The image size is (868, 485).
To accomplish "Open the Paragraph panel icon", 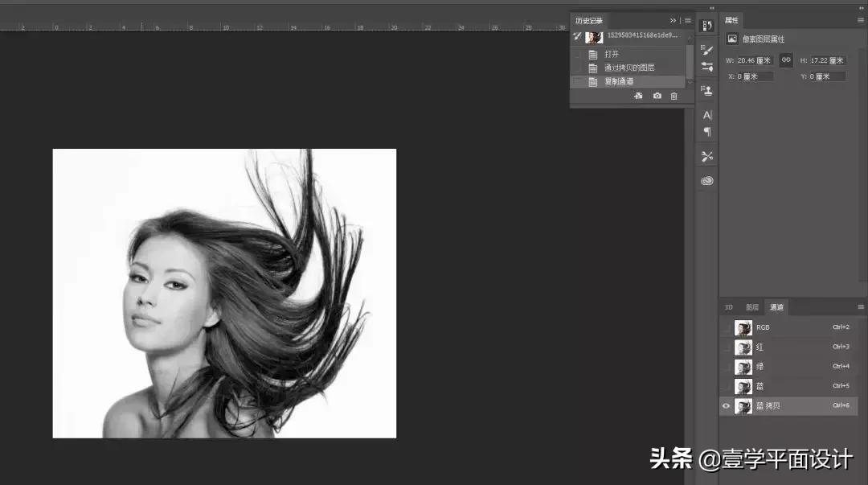I will 707,131.
